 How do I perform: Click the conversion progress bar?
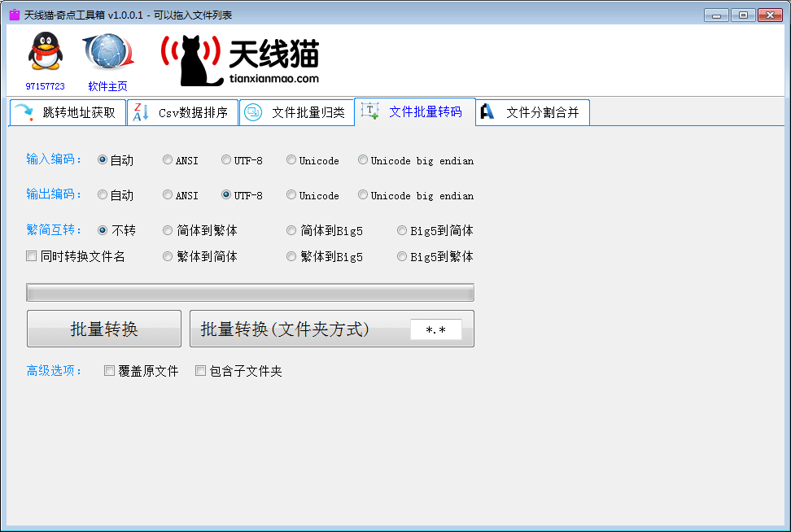250,293
